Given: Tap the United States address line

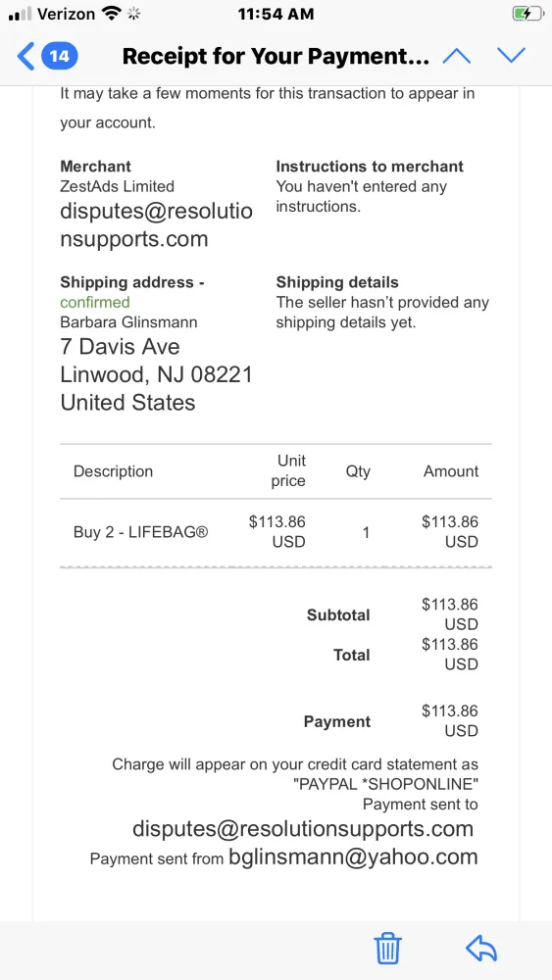Looking at the screenshot, I should pyautogui.click(x=127, y=403).
